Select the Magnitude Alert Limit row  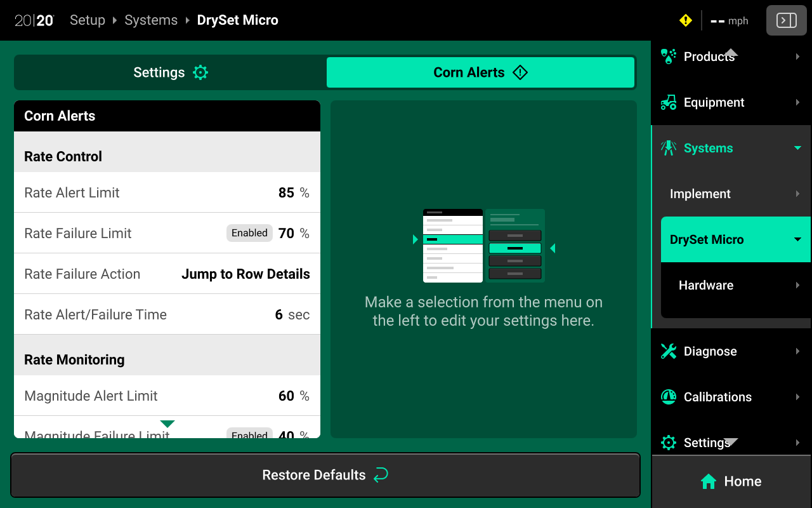(167, 396)
